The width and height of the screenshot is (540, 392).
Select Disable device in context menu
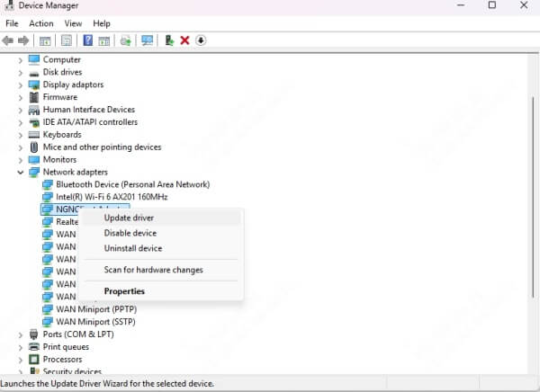coord(131,233)
